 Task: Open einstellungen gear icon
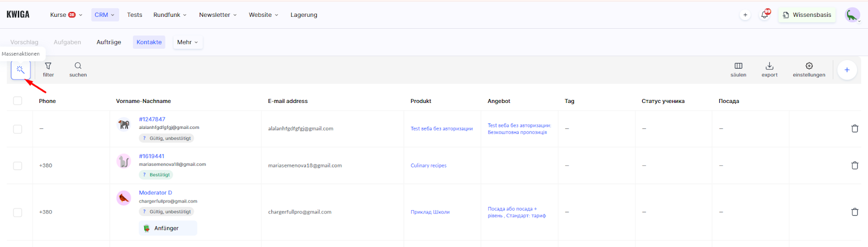click(x=809, y=66)
